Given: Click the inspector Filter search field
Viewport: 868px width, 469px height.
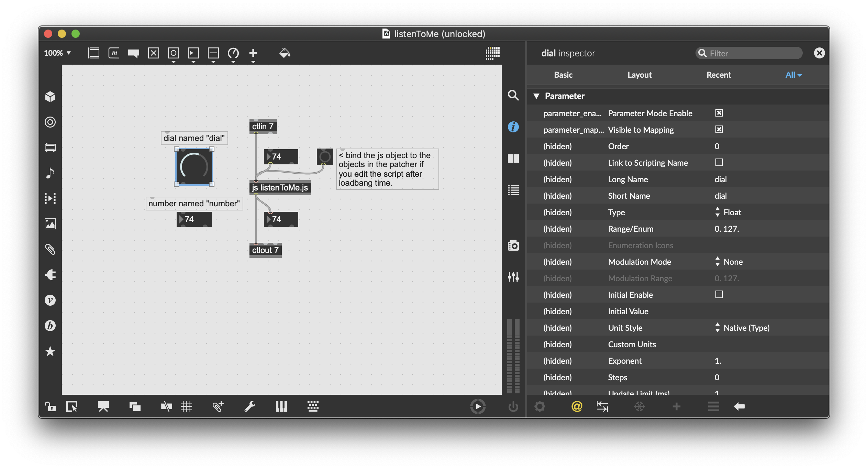Looking at the screenshot, I should (x=749, y=53).
